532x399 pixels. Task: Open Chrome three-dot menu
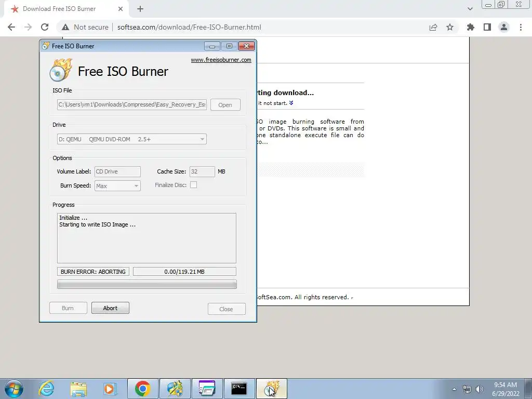coord(521,27)
